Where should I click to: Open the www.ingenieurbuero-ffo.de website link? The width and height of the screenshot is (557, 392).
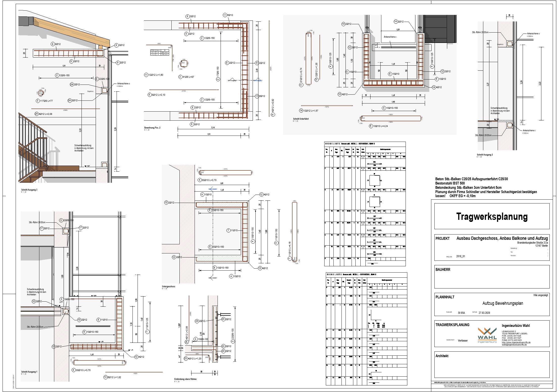(x=516, y=343)
